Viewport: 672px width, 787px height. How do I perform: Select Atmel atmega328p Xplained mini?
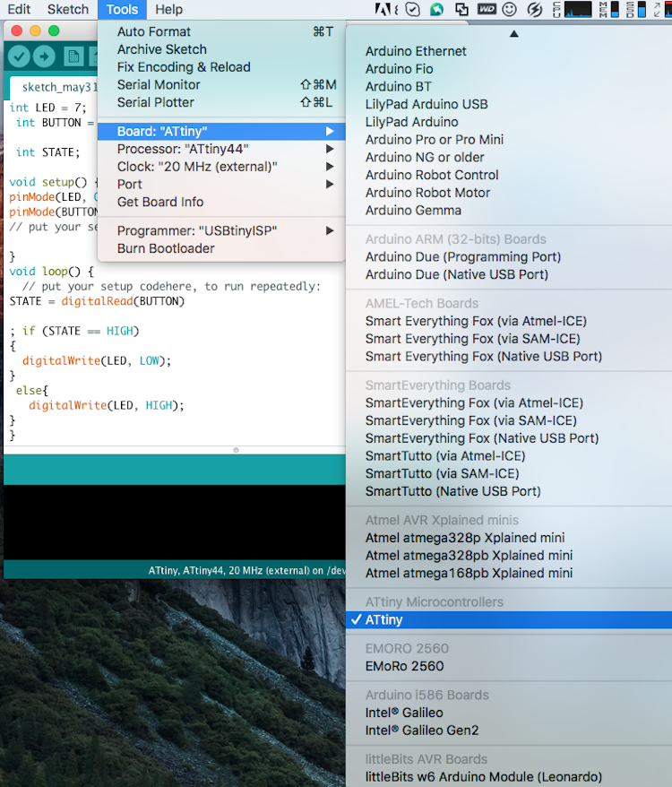tap(509, 538)
